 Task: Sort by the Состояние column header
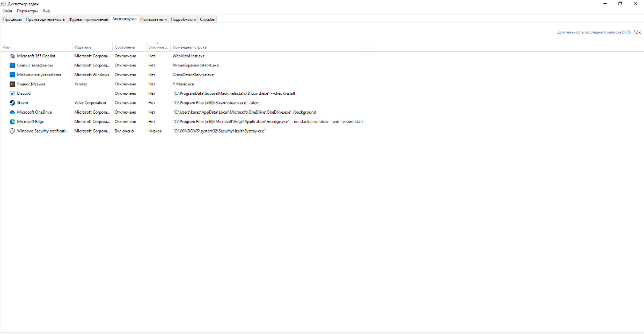pos(129,47)
